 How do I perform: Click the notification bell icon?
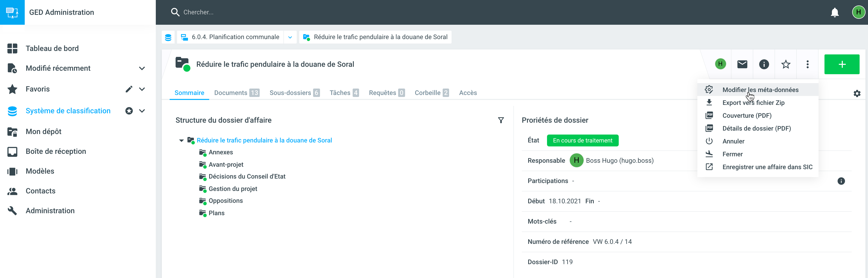click(834, 12)
